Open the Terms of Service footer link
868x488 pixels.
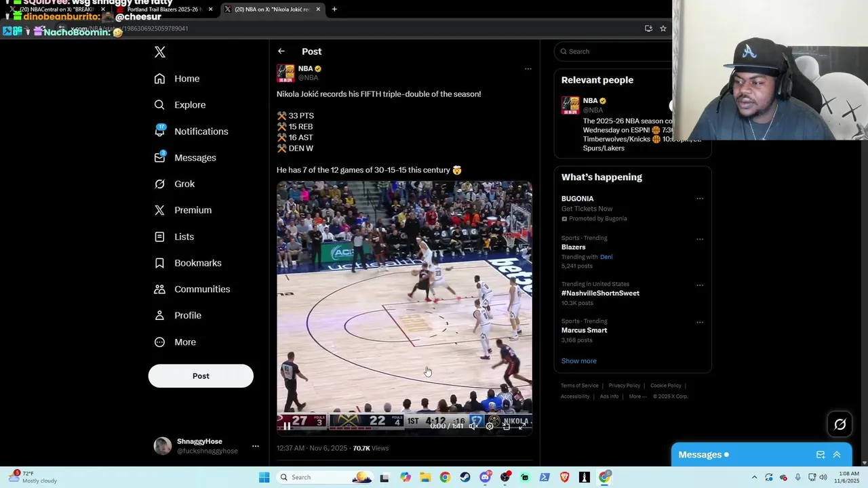point(579,386)
